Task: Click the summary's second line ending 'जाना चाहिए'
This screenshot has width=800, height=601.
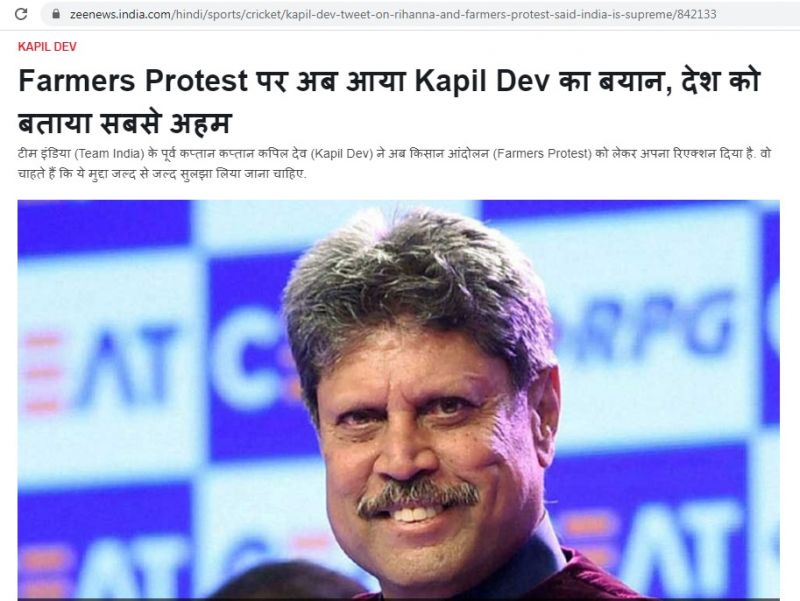Action: click(162, 174)
